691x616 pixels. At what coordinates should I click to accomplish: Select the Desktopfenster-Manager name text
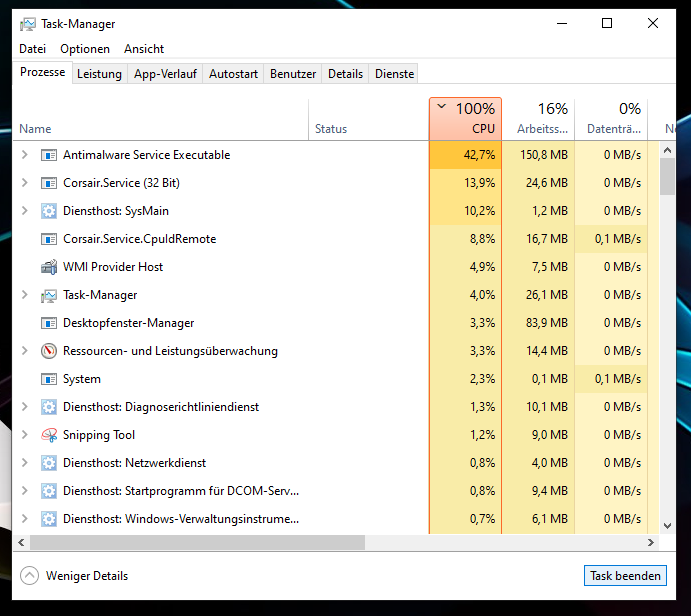(x=128, y=323)
